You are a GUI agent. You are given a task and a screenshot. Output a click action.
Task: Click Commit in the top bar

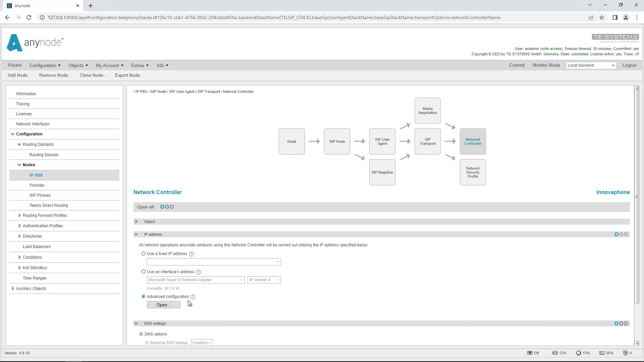[x=517, y=65]
